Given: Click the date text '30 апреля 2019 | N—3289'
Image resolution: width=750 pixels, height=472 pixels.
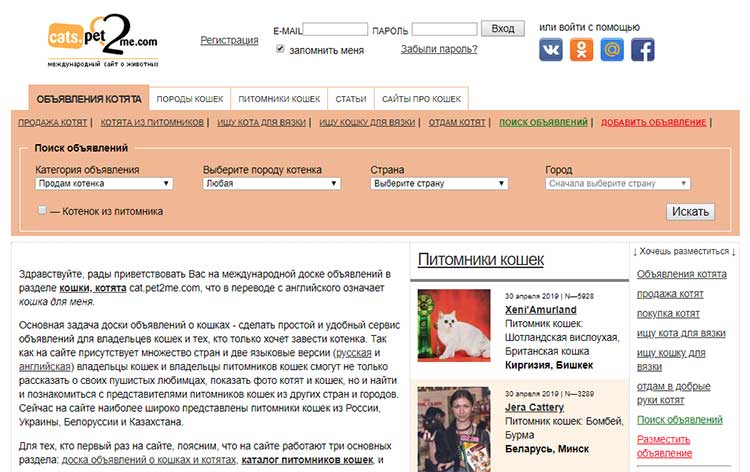Looking at the screenshot, I should (549, 394).
